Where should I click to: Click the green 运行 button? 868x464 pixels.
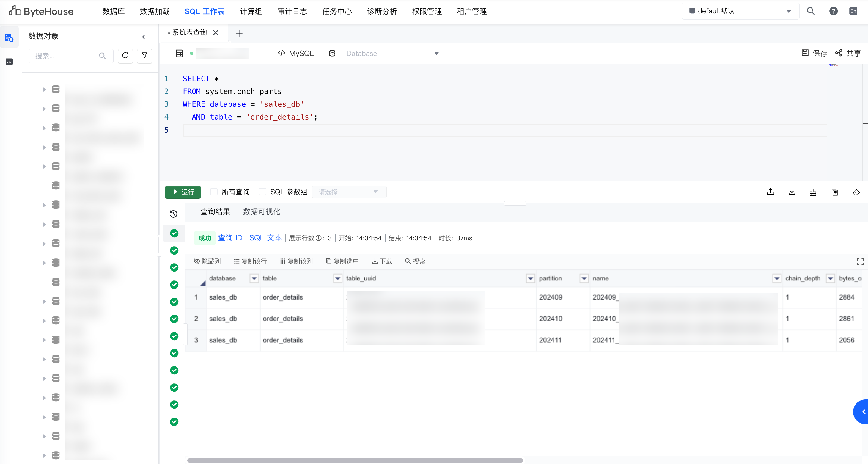[x=183, y=192]
